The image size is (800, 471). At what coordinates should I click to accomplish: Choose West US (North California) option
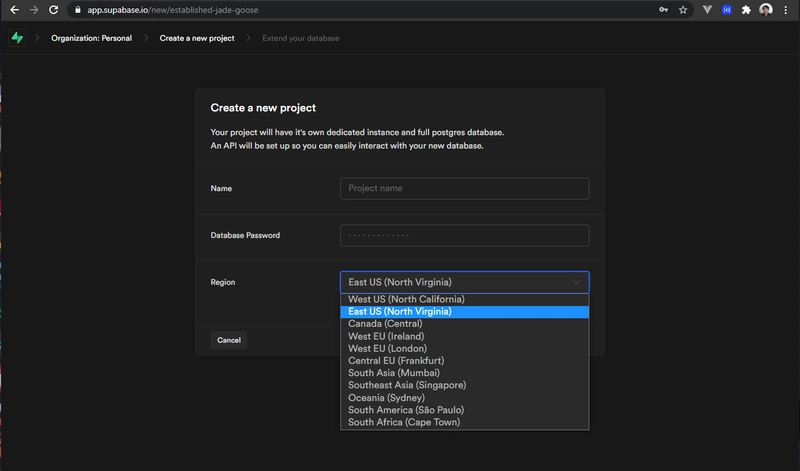tap(464, 300)
